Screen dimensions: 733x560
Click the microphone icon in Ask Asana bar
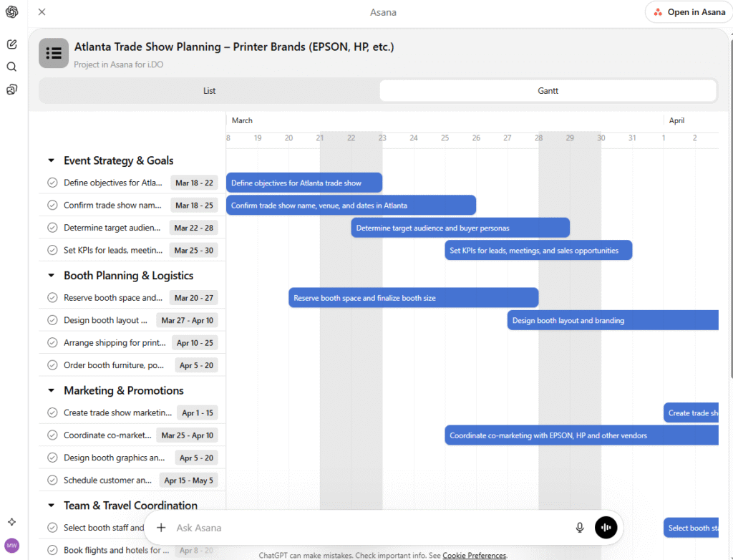[579, 527]
